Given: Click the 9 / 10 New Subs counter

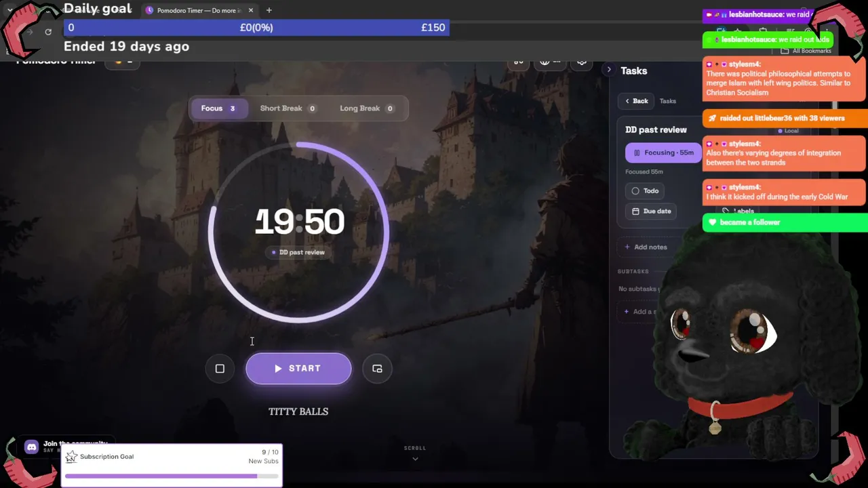Looking at the screenshot, I should click(x=263, y=457).
